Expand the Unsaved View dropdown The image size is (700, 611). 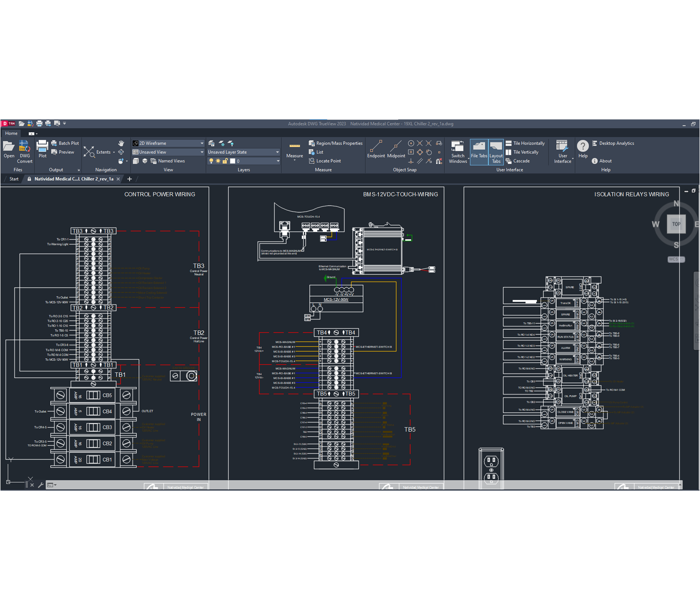(202, 152)
